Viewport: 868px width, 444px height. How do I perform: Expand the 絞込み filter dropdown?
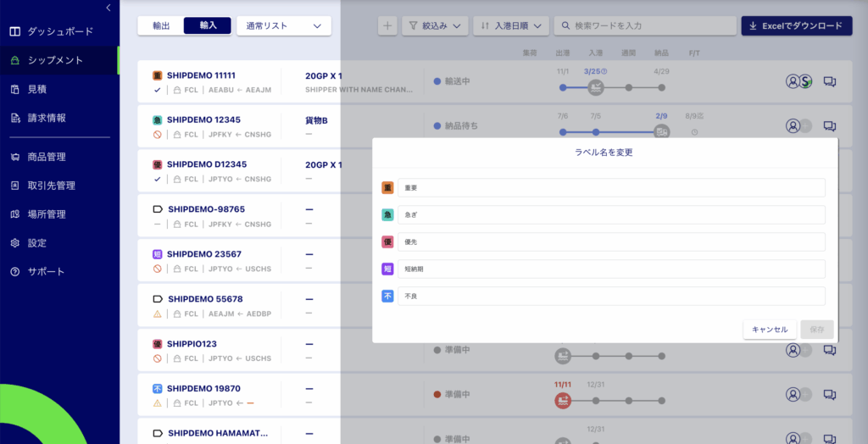435,26
